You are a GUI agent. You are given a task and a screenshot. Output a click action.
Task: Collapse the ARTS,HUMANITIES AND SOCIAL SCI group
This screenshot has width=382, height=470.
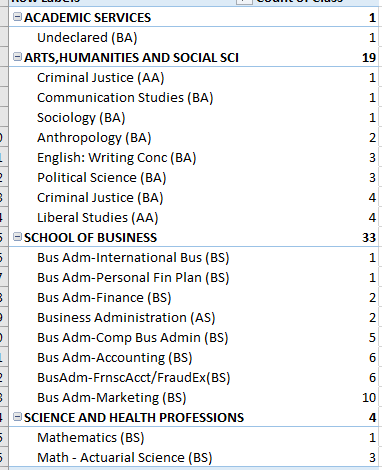pos(17,57)
